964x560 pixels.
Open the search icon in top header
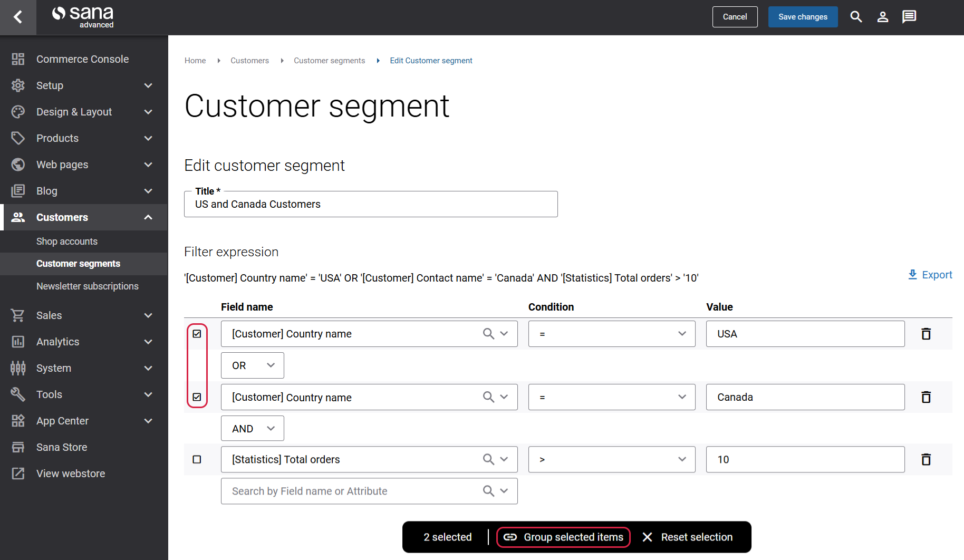tap(856, 17)
